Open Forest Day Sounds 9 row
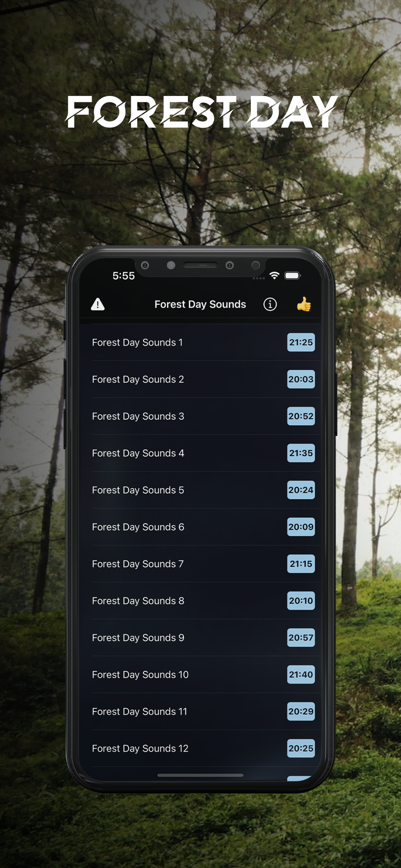401x868 pixels. coord(200,638)
